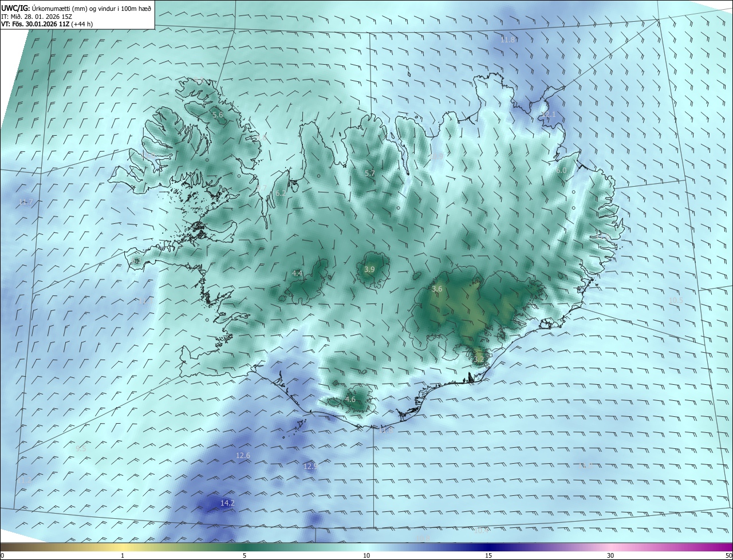
Task: Click the 11.7 value label on the map
Action: [x=26, y=203]
